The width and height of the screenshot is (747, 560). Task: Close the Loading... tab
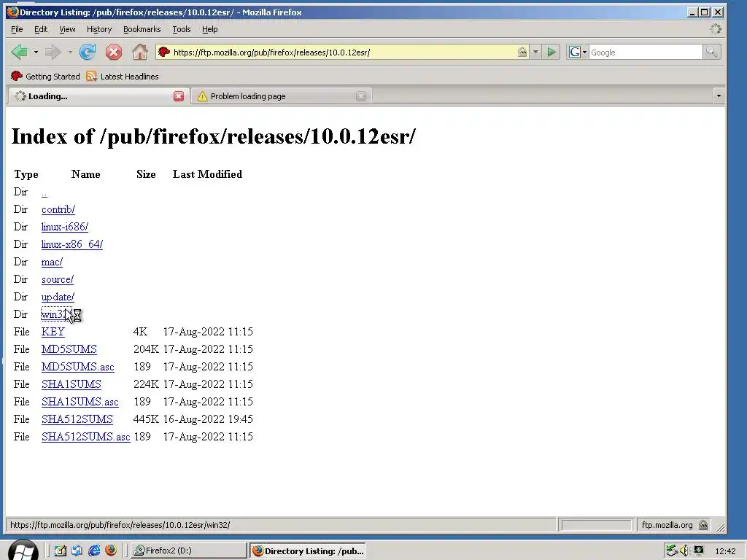[x=179, y=96]
